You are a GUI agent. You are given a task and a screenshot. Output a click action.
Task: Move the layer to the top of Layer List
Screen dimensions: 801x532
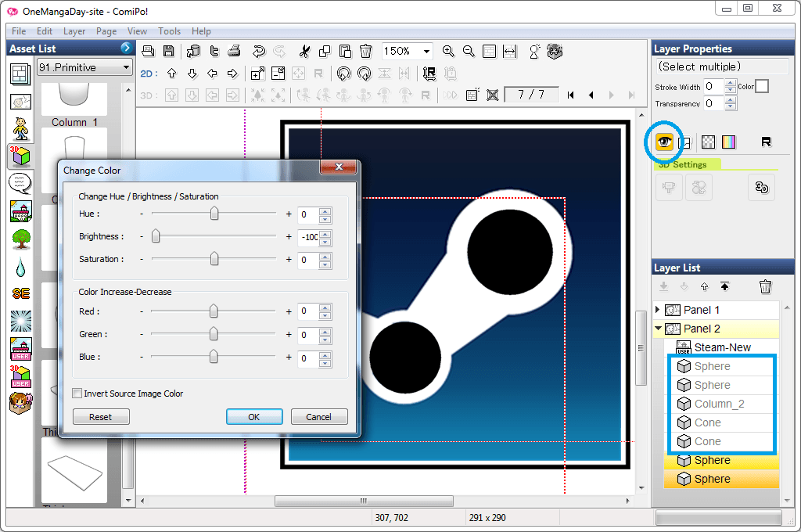click(x=725, y=286)
